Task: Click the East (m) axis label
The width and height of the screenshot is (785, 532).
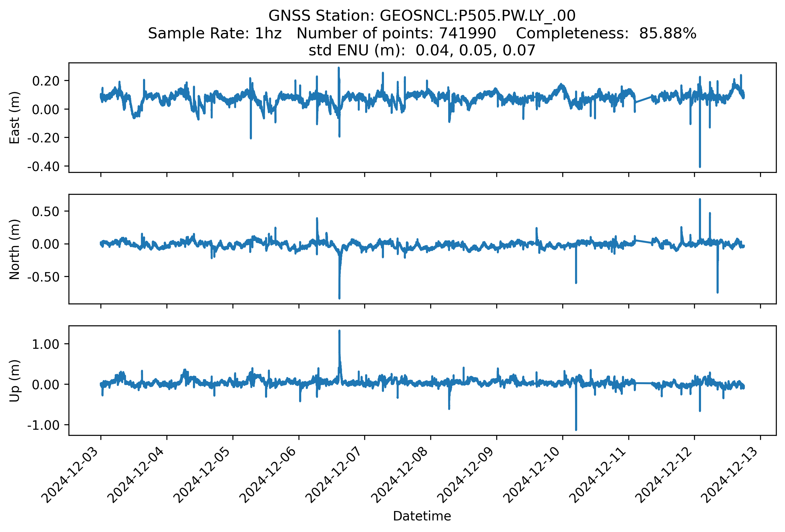Action: (x=15, y=117)
